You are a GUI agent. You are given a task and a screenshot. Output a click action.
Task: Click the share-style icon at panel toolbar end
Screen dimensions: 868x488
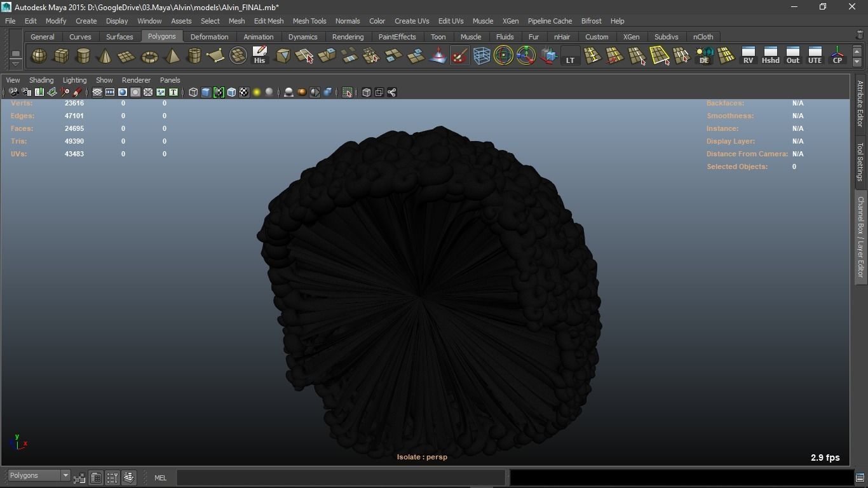point(392,92)
